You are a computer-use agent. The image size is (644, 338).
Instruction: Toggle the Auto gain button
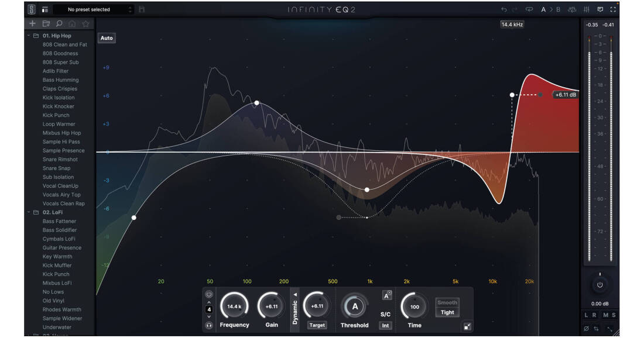pos(107,37)
